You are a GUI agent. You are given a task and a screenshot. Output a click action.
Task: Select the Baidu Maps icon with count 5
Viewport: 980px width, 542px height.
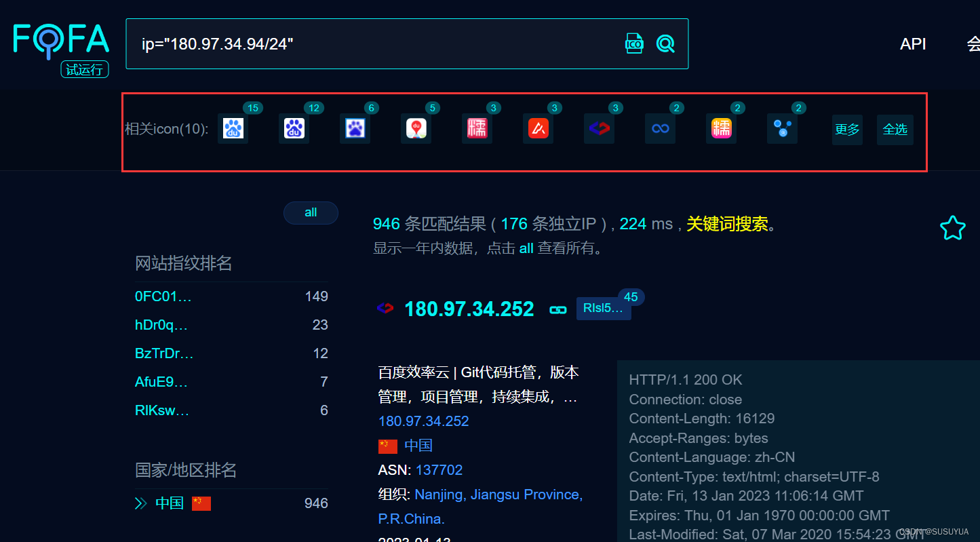point(416,129)
